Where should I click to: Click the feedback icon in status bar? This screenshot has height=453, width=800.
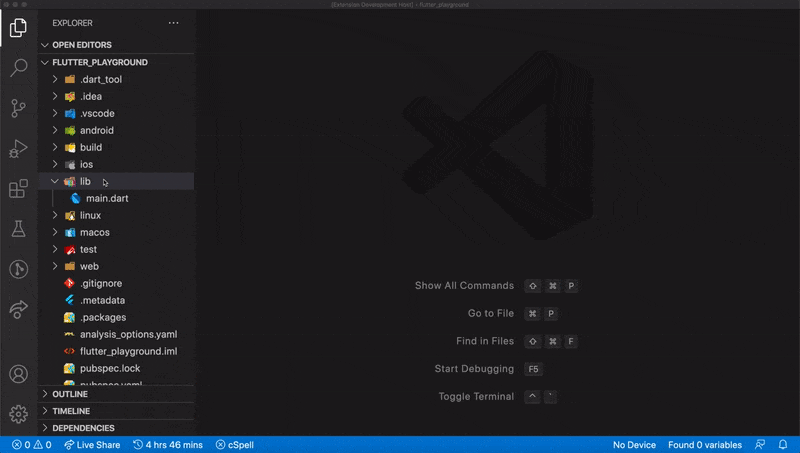click(x=760, y=445)
